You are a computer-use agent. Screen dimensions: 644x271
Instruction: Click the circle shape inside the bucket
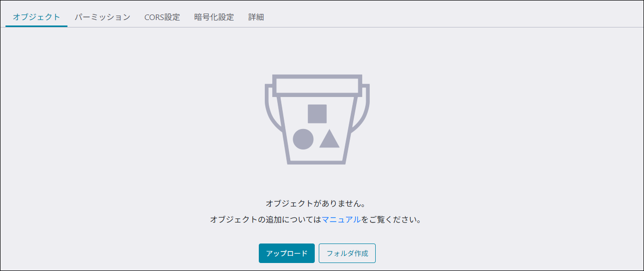pyautogui.click(x=303, y=139)
